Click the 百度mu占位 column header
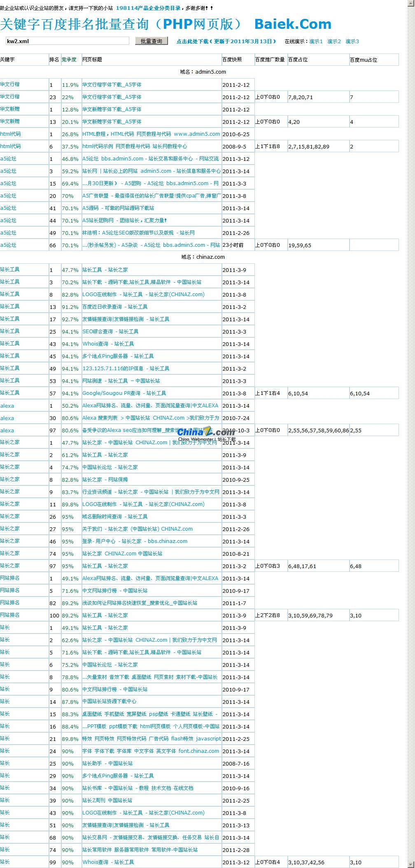This screenshot has width=415, height=868. coord(364,60)
